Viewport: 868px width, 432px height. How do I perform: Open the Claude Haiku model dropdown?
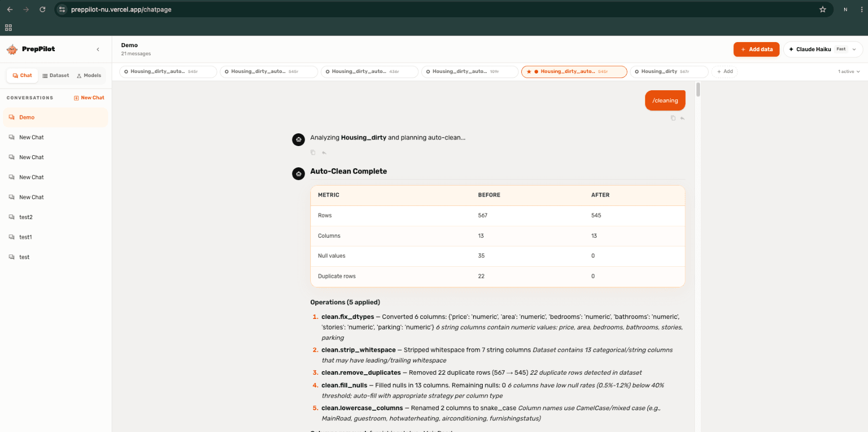click(823, 49)
